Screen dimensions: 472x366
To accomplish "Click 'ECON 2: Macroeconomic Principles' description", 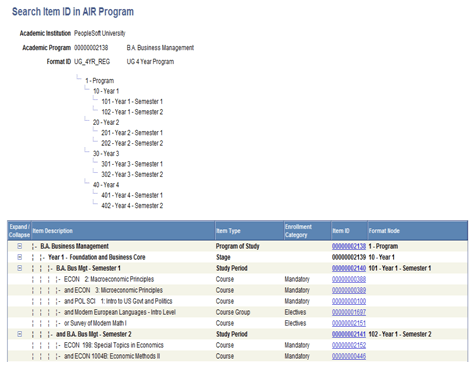I will click(x=109, y=279).
